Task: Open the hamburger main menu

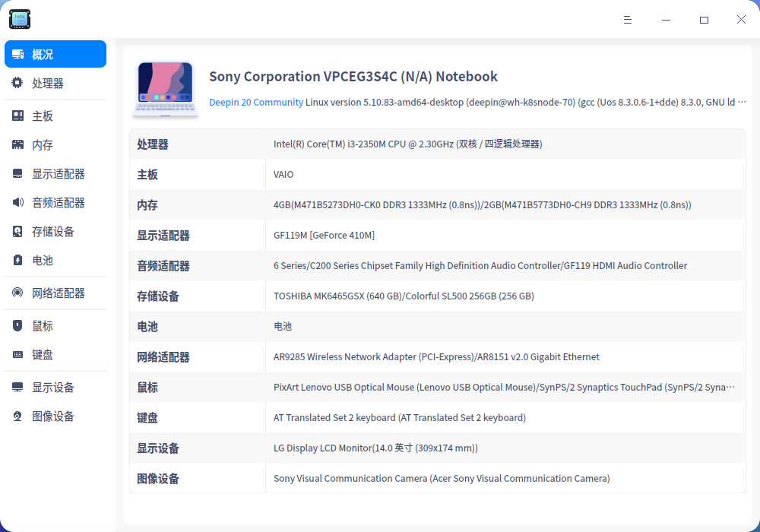Action: (628, 19)
